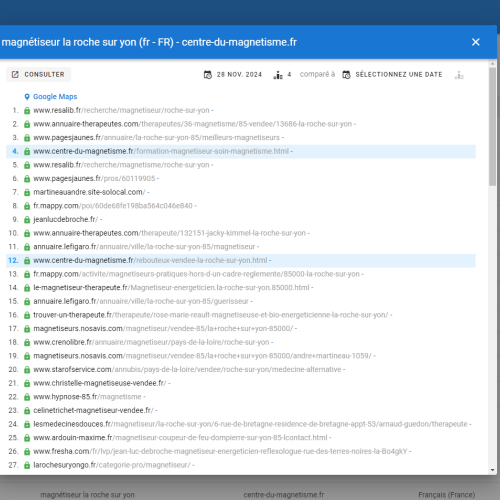Click the scrollbar up arrow
The image size is (500, 500).
pos(492,63)
